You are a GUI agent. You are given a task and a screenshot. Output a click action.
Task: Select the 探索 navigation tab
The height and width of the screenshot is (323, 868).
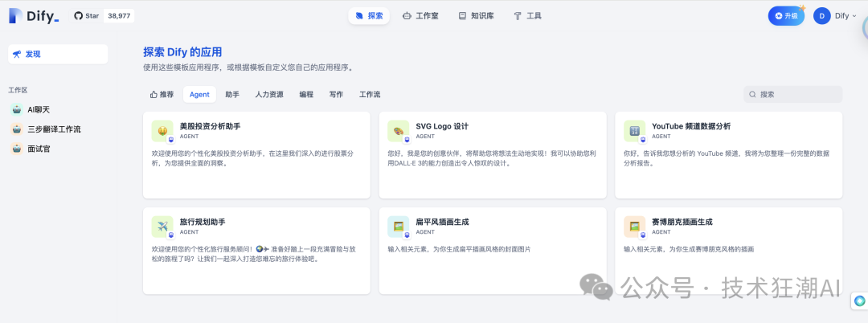click(x=369, y=16)
